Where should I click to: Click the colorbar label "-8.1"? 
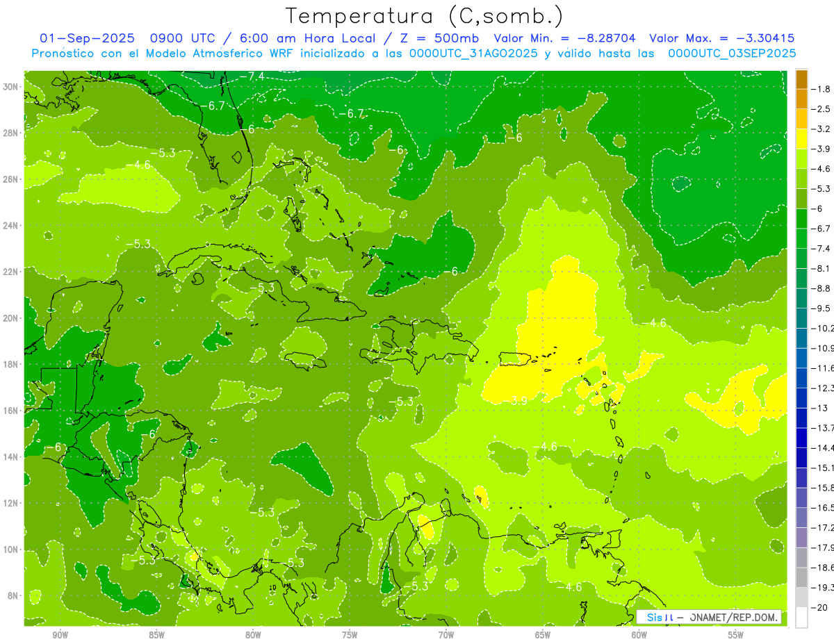click(821, 268)
